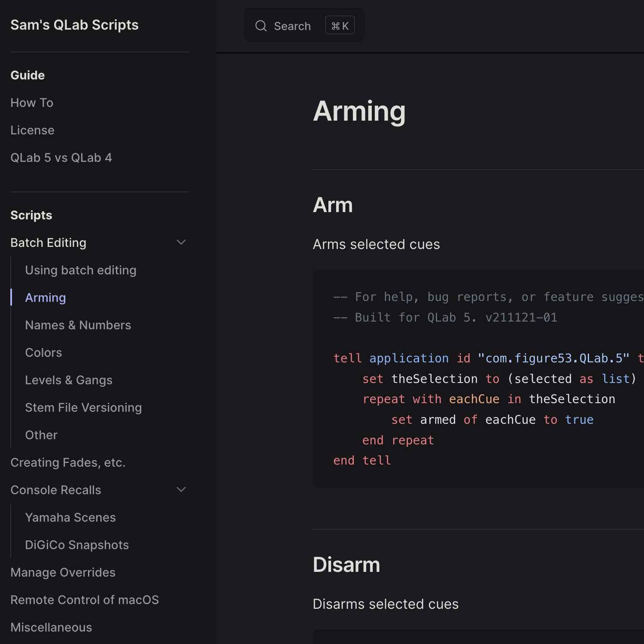Image resolution: width=644 pixels, height=644 pixels.
Task: Open QLab 5 vs QLab 4 comparison
Action: click(61, 158)
